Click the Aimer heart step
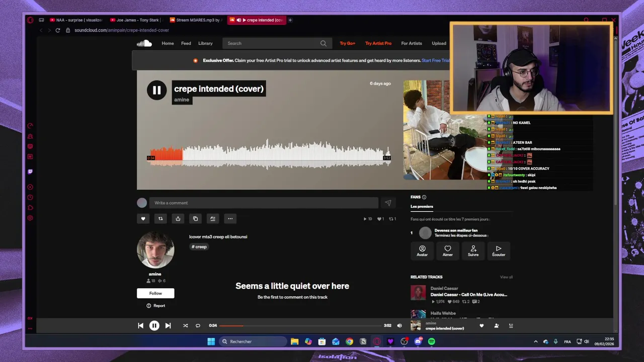The image size is (644, 362). tap(447, 251)
